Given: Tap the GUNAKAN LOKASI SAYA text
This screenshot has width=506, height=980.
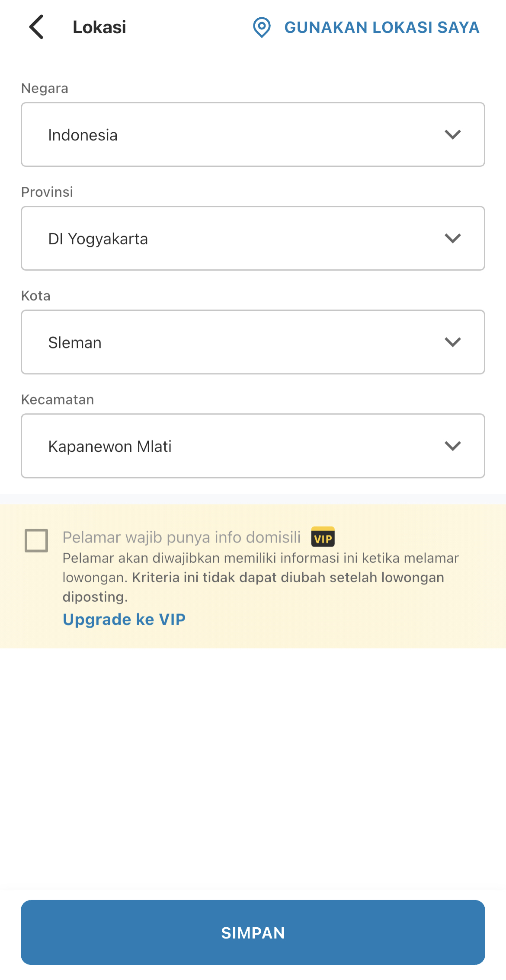Looking at the screenshot, I should coord(381,27).
